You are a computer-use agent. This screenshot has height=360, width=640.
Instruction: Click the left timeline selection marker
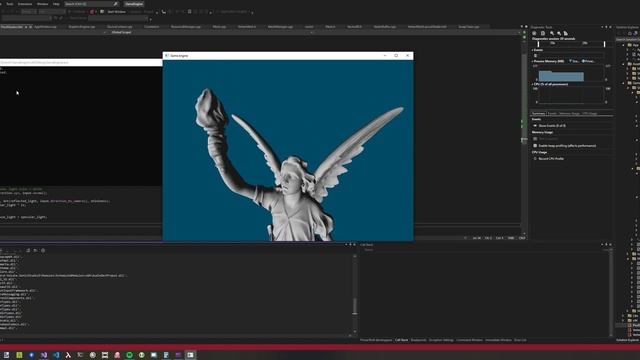tap(538, 44)
